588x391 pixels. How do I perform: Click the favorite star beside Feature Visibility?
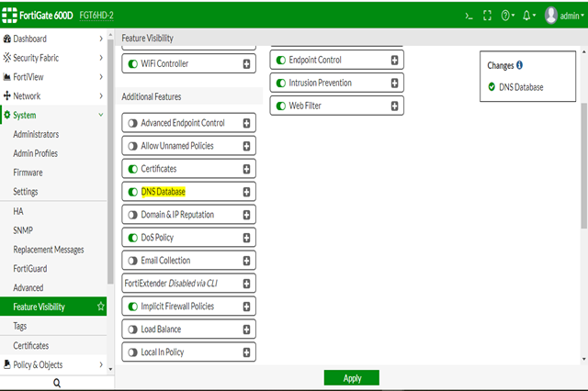(x=101, y=307)
